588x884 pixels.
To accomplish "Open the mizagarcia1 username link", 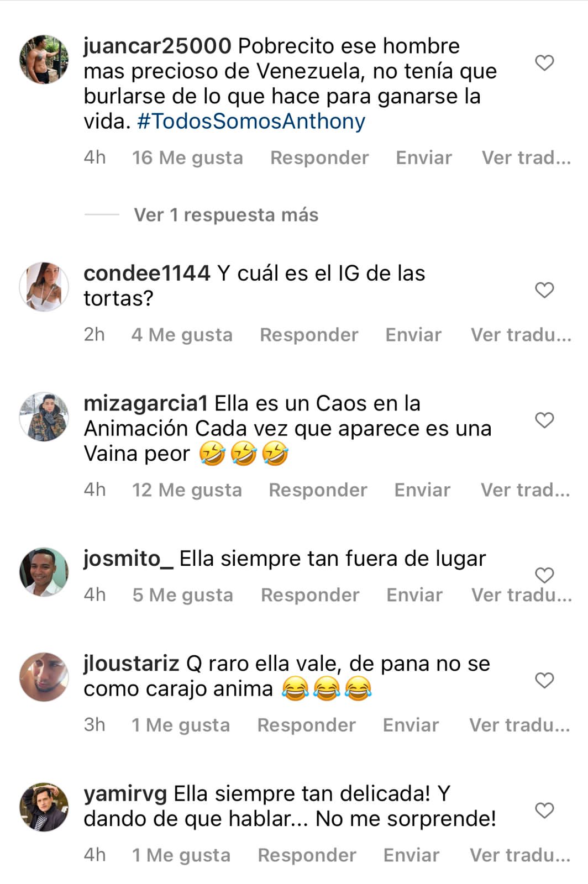I will coord(145,404).
